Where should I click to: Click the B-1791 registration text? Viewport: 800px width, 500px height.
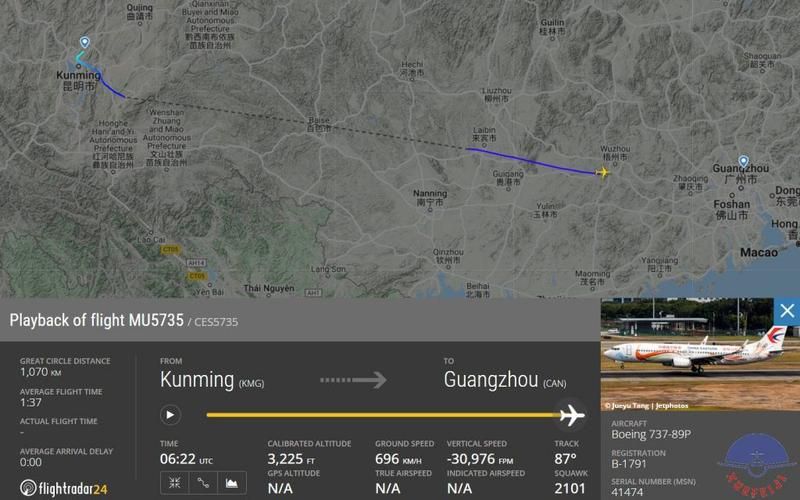[x=629, y=464]
